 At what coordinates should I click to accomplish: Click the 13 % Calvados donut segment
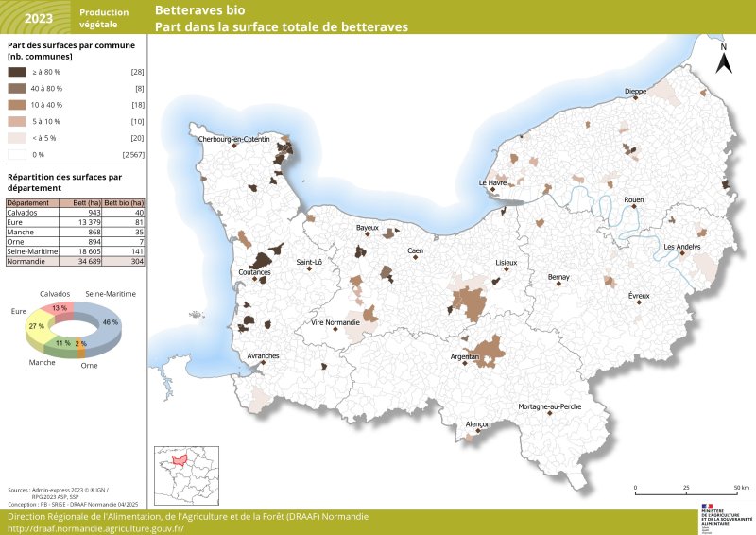(60, 310)
